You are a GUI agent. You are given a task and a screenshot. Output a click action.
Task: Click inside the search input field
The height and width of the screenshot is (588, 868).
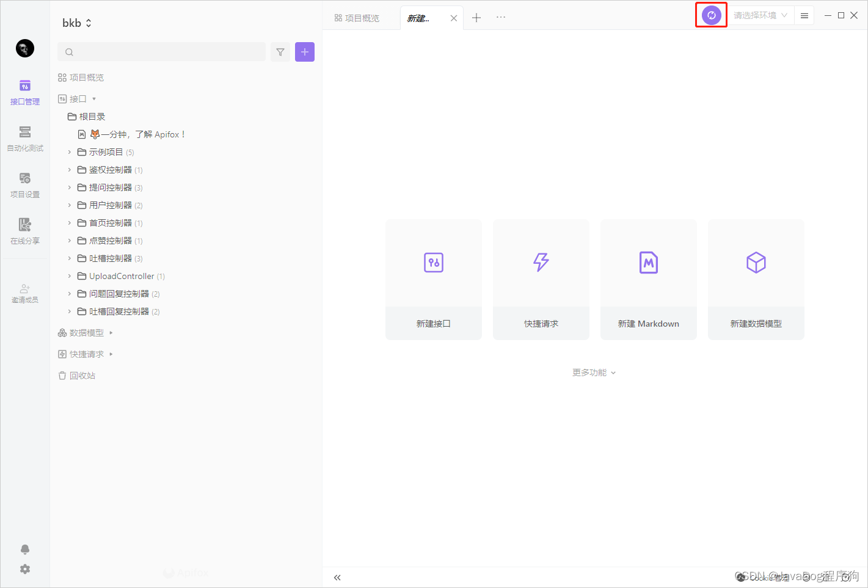161,52
